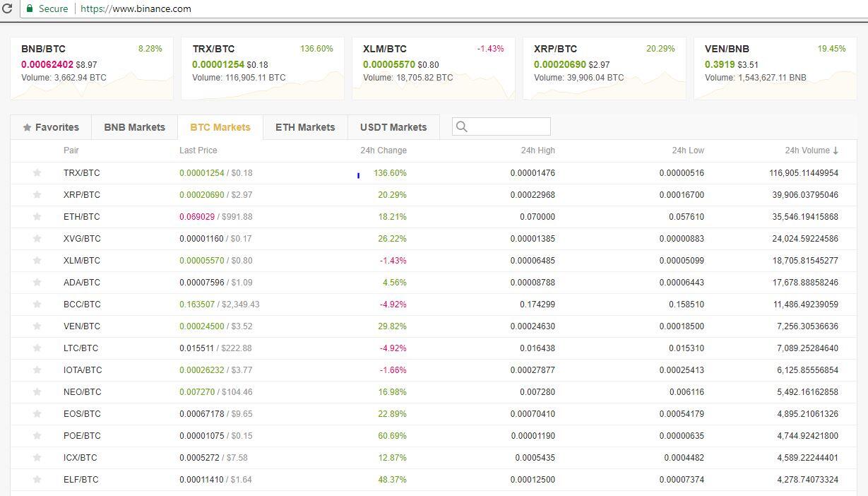Add IOTA/BTC to favorites via star
This screenshot has width=868, height=496.
click(37, 370)
